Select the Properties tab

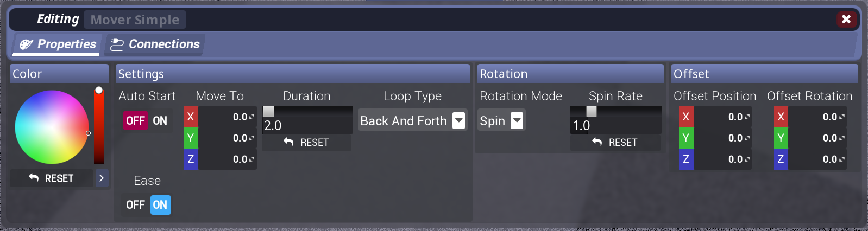[x=56, y=44]
